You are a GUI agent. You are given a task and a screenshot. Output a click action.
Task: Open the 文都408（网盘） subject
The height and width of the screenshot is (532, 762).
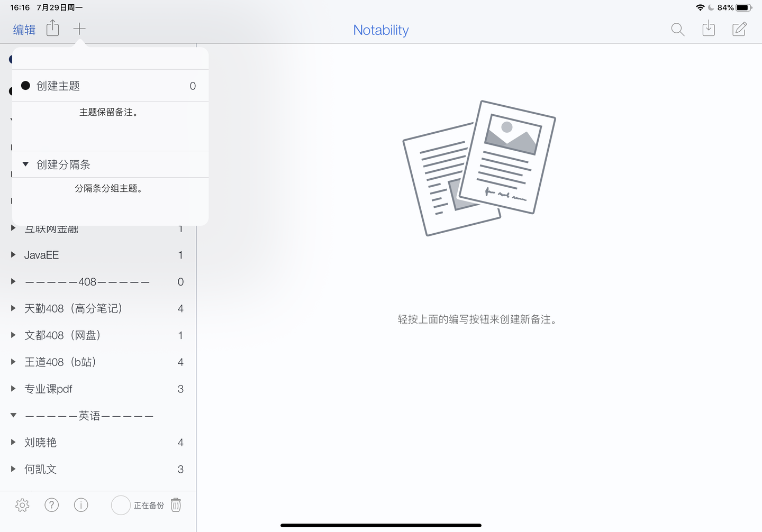click(x=98, y=335)
